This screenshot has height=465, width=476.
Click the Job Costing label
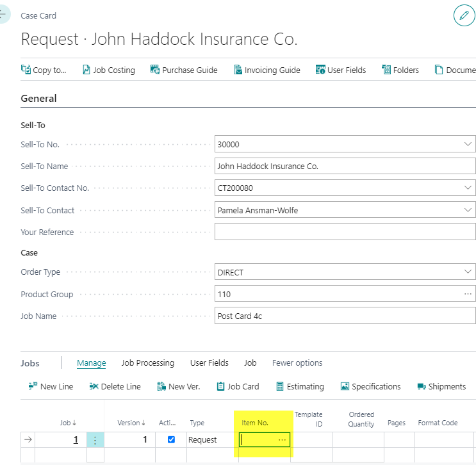(114, 70)
